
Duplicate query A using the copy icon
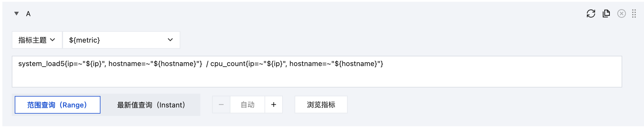click(x=606, y=14)
